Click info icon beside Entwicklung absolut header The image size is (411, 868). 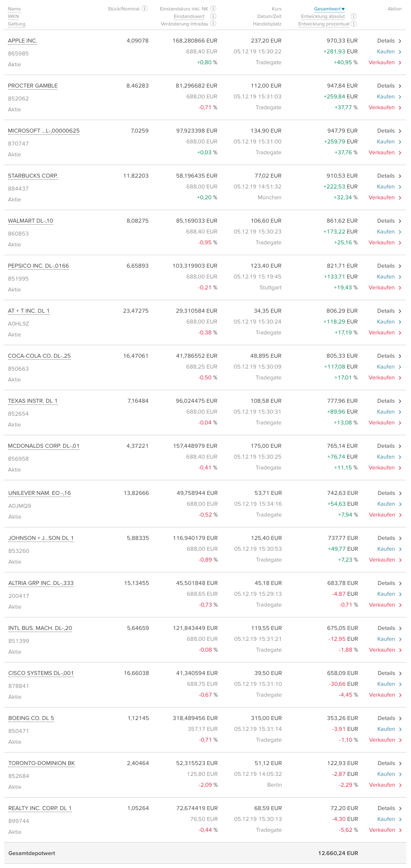pos(354,16)
